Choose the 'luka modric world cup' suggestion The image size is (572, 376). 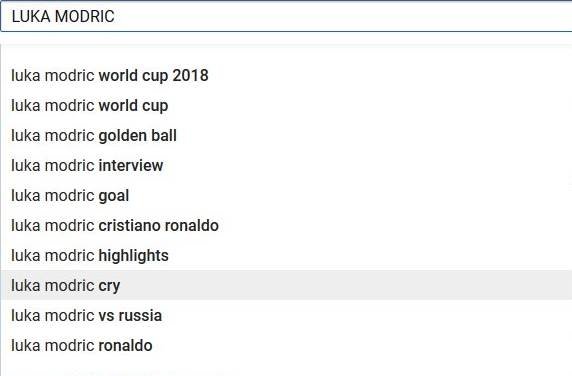pyautogui.click(x=286, y=106)
